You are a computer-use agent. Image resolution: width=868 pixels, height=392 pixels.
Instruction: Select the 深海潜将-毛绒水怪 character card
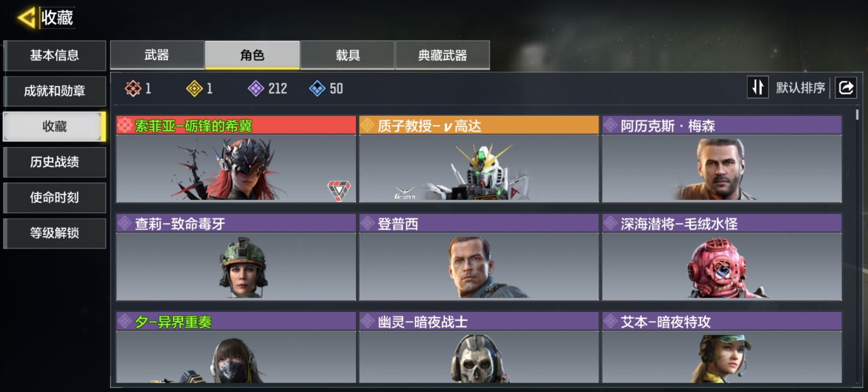tap(722, 257)
